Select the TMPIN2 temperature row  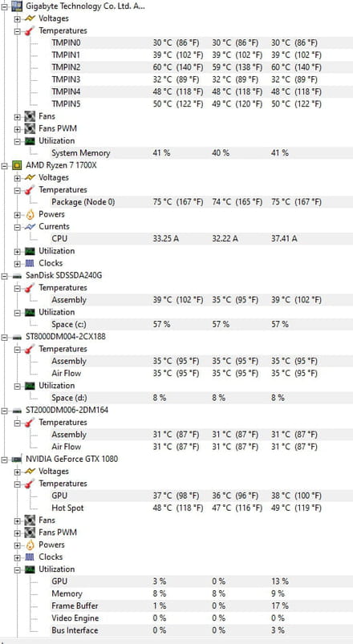pos(201,67)
